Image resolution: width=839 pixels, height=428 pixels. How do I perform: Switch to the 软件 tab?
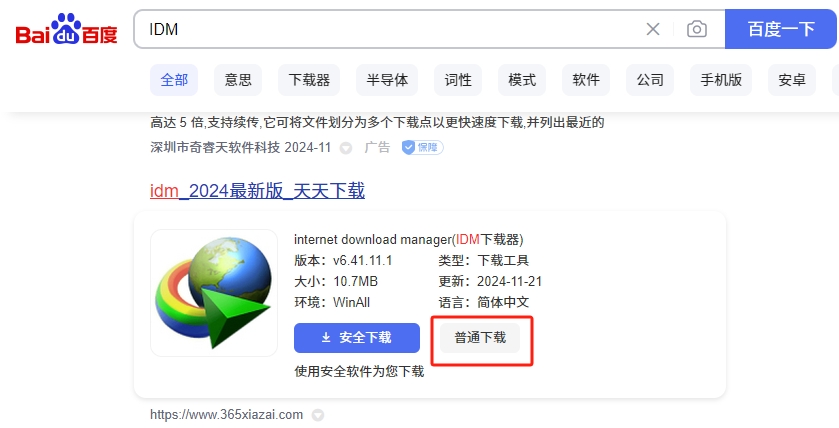[586, 80]
